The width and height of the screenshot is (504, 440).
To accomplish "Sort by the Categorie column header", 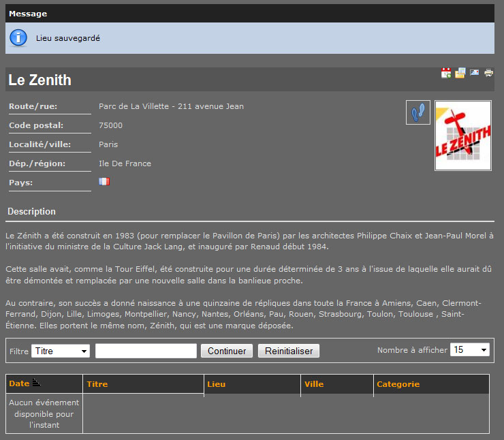I will pyautogui.click(x=398, y=384).
